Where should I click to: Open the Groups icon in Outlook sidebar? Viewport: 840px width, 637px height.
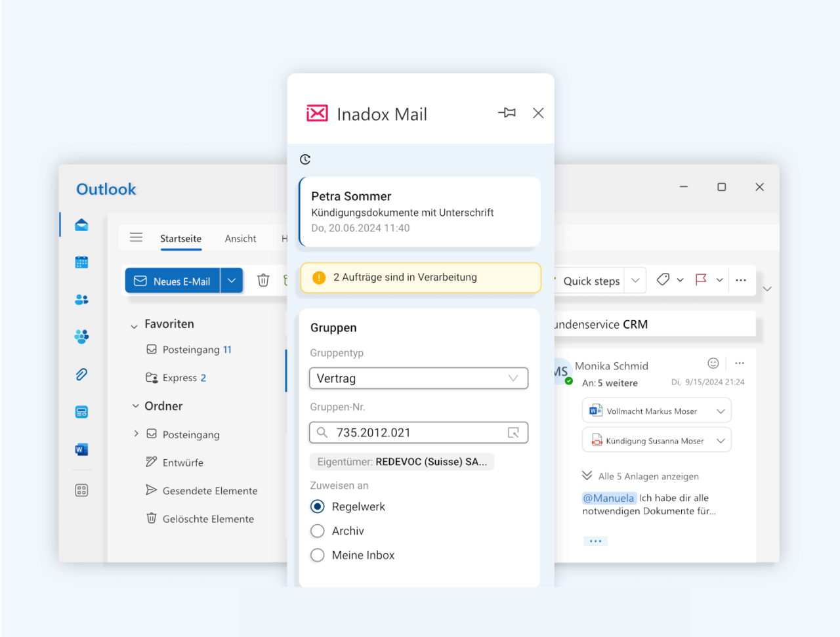(x=81, y=337)
